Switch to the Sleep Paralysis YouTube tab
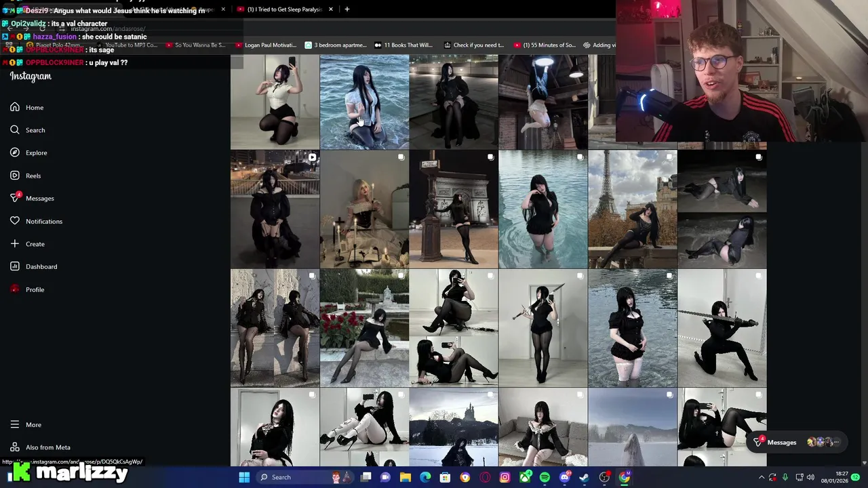This screenshot has height=488, width=868. point(283,9)
